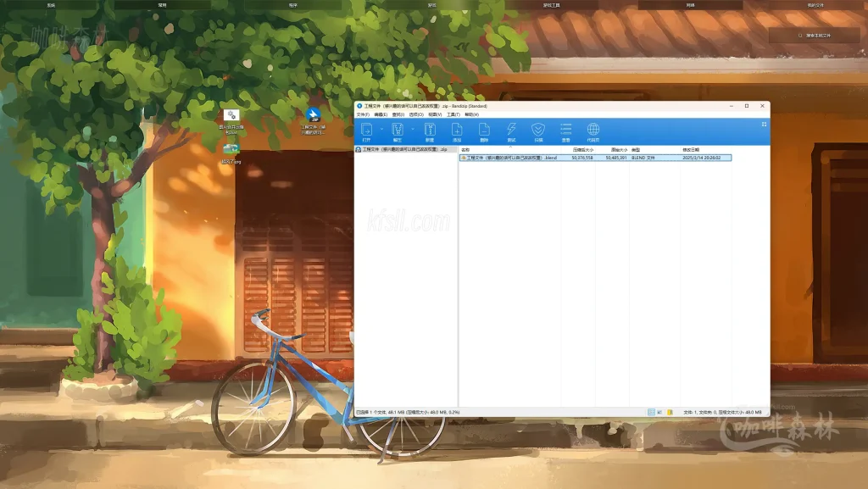Select the .zip archive in the left tree

tap(403, 149)
